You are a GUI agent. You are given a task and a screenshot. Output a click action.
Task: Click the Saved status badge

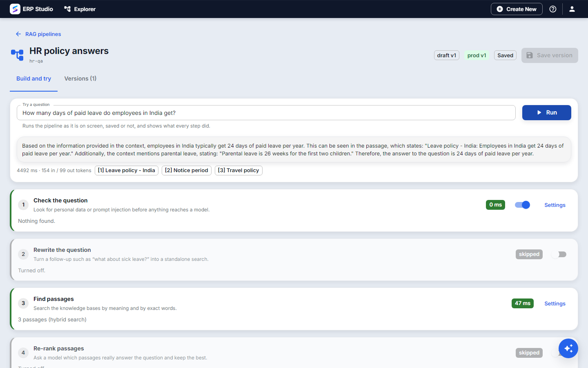[506, 55]
